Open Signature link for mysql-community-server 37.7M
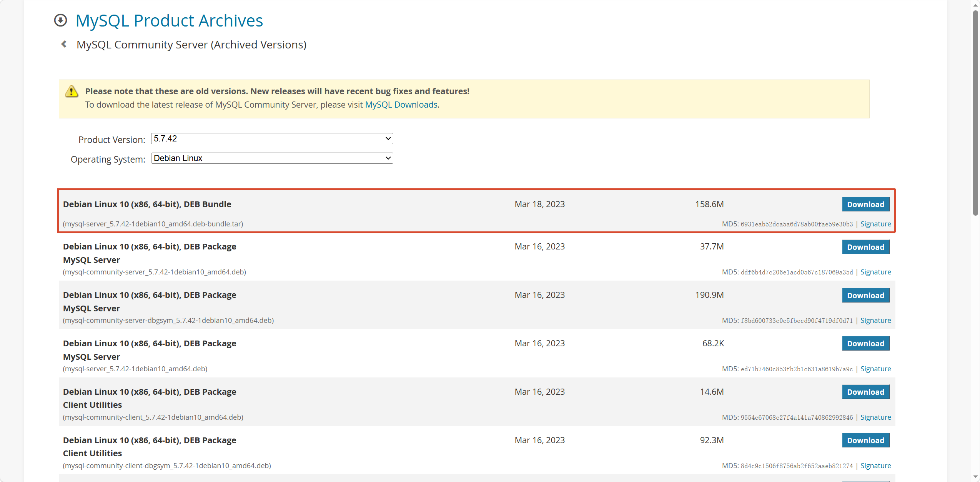Image resolution: width=980 pixels, height=482 pixels. click(x=875, y=272)
